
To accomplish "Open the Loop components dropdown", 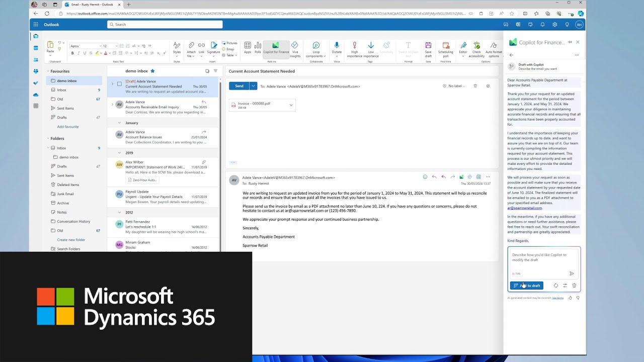I will (x=316, y=49).
